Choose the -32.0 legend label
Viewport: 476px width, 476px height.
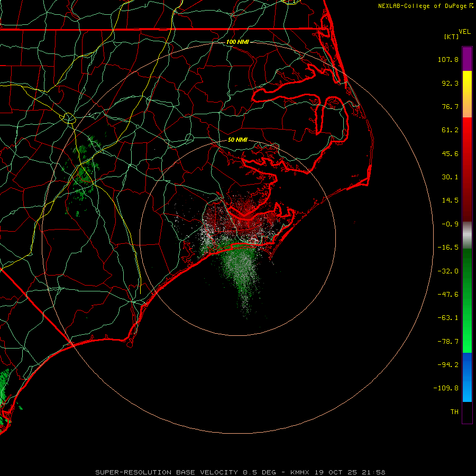click(448, 271)
